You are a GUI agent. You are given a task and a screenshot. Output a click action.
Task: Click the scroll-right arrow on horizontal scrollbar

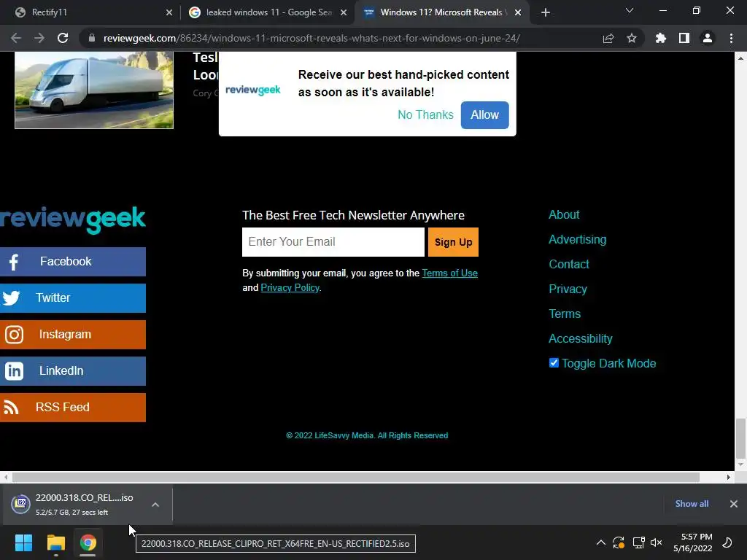(729, 477)
